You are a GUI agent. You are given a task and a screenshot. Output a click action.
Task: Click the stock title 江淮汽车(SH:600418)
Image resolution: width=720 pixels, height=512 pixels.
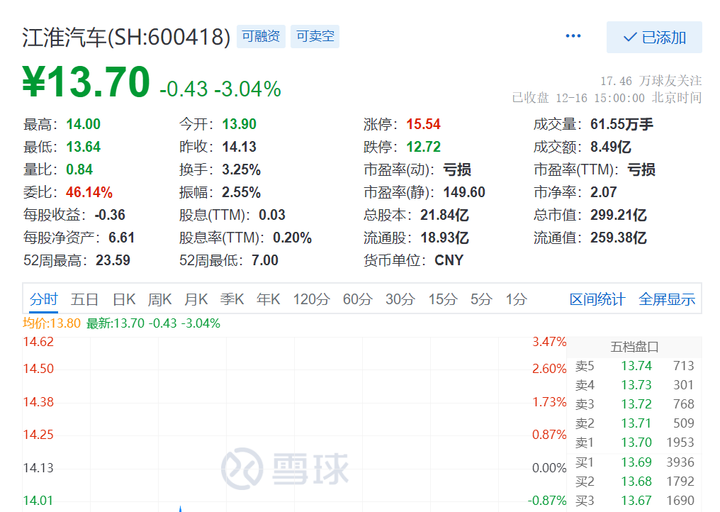tap(126, 37)
